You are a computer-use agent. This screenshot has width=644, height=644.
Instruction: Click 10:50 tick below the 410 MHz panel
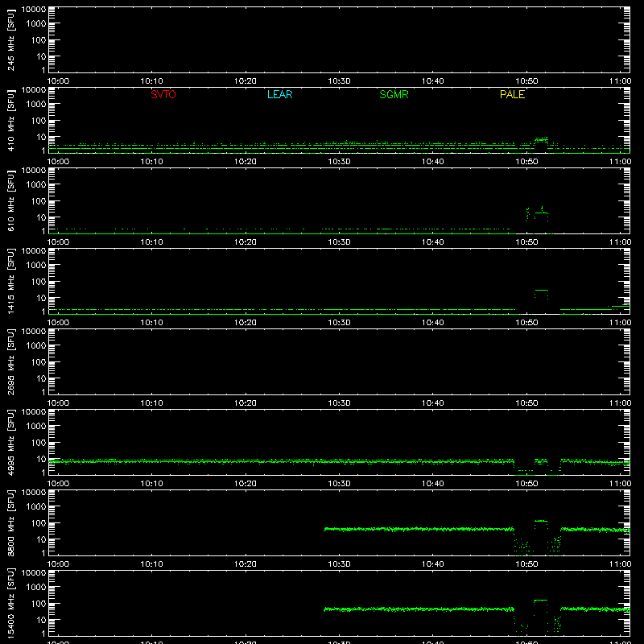526,162
